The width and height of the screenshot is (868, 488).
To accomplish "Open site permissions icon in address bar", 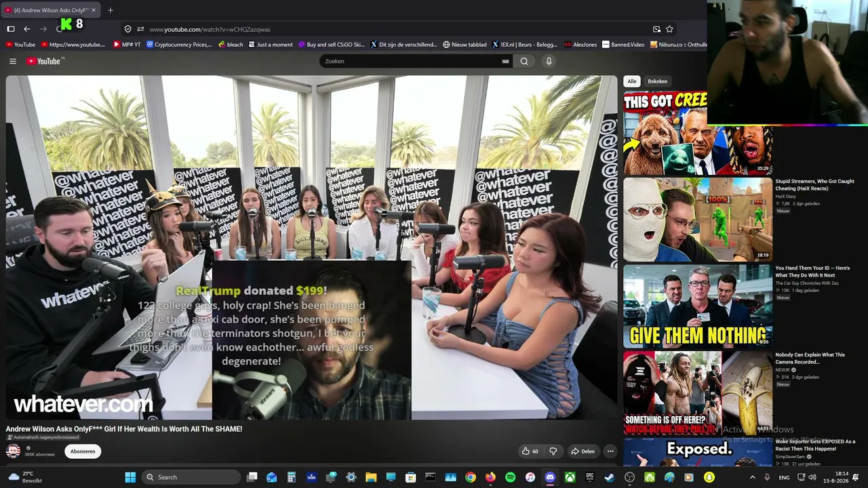I will tap(140, 29).
